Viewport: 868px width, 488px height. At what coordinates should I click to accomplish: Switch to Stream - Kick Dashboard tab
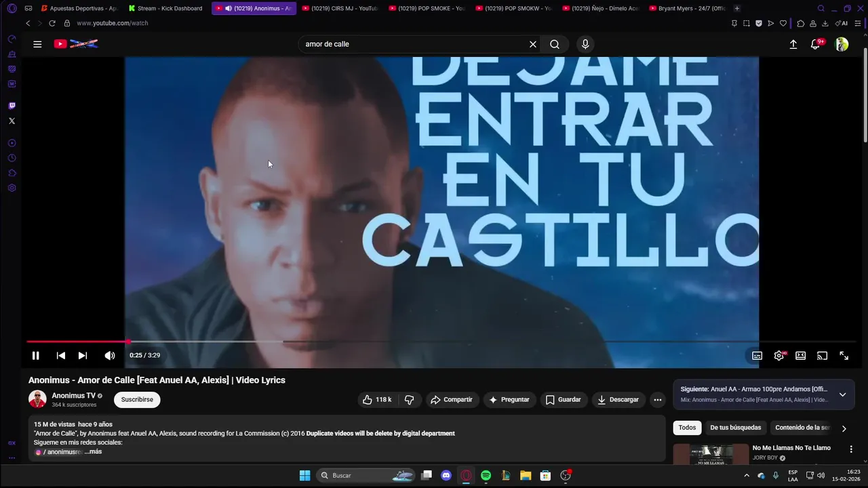[165, 8]
